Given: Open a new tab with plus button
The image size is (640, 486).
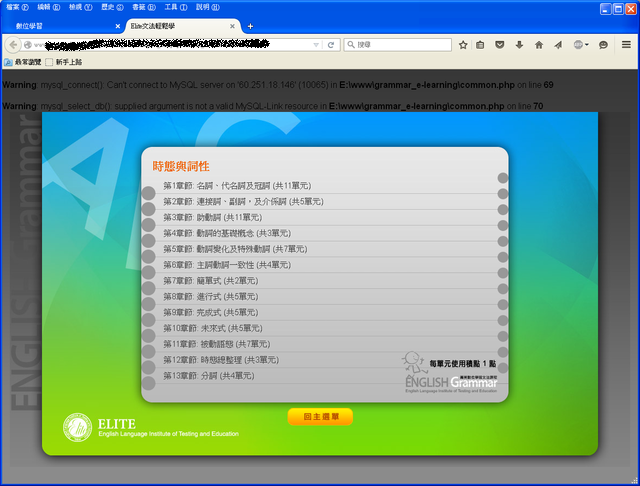Looking at the screenshot, I should (x=250, y=25).
